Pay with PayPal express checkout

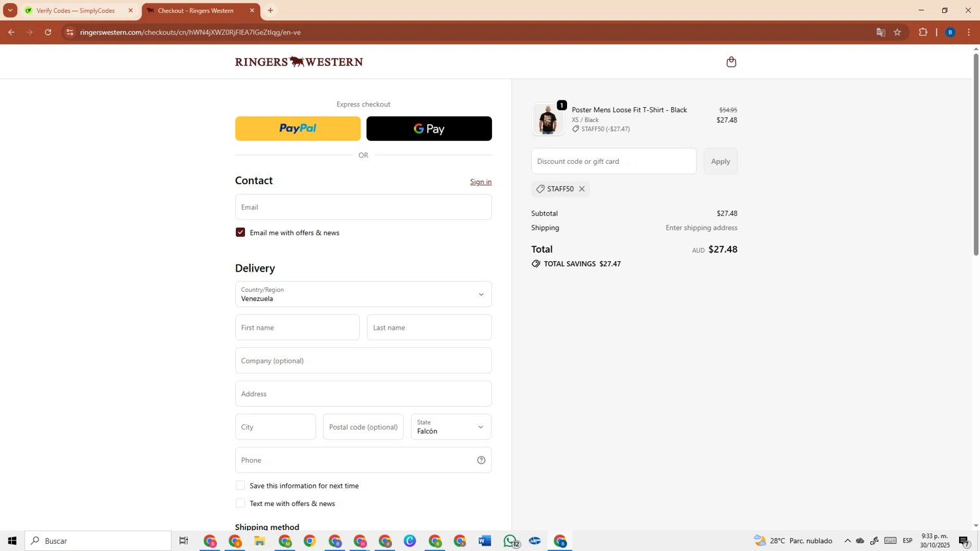coord(298,129)
